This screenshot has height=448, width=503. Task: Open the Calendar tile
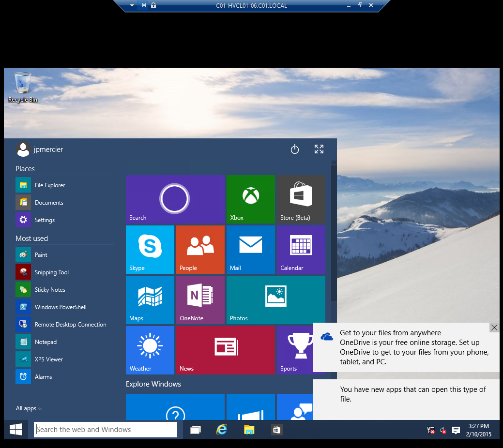[301, 250]
